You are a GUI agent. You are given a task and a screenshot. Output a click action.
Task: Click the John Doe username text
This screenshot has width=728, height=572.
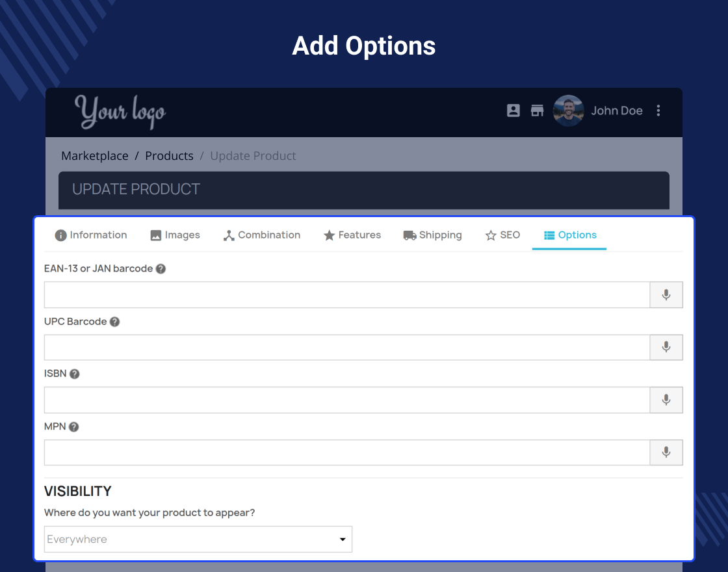click(x=617, y=110)
